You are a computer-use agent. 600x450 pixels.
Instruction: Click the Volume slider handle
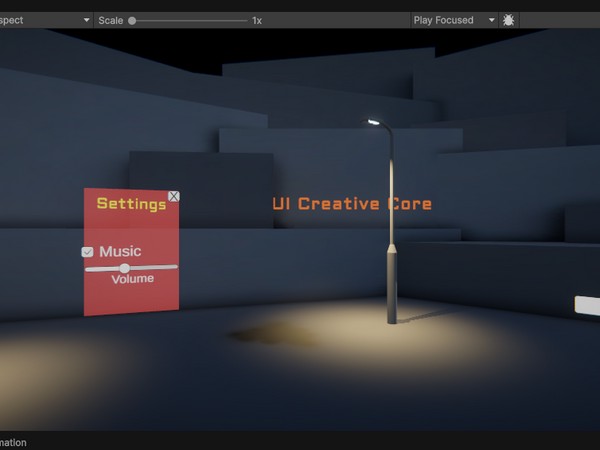pos(125,268)
